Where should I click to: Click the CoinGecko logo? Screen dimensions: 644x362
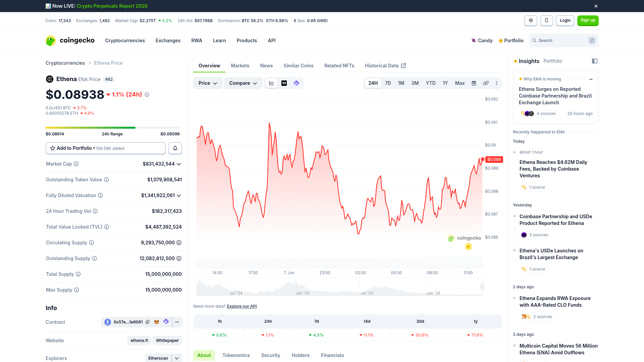point(70,41)
